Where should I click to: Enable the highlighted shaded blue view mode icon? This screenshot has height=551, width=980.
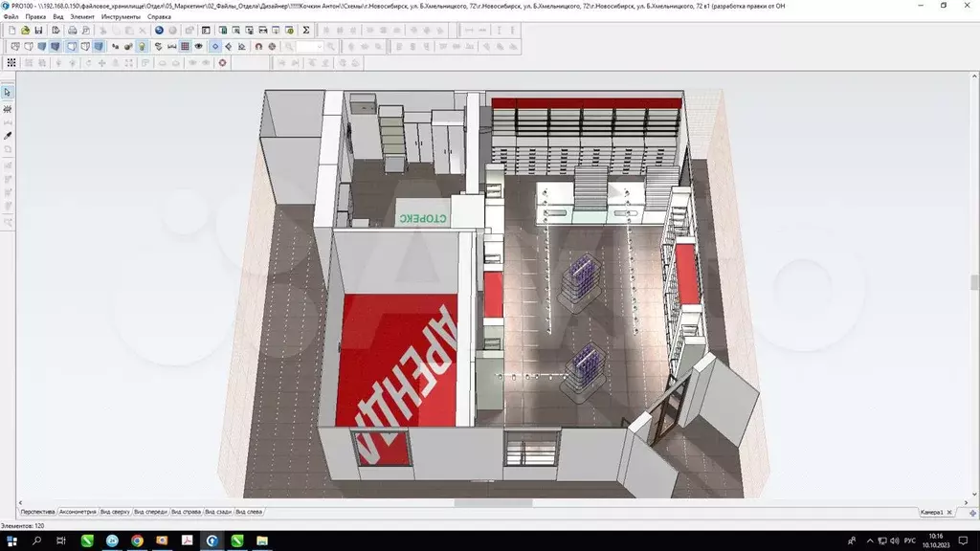(55, 46)
